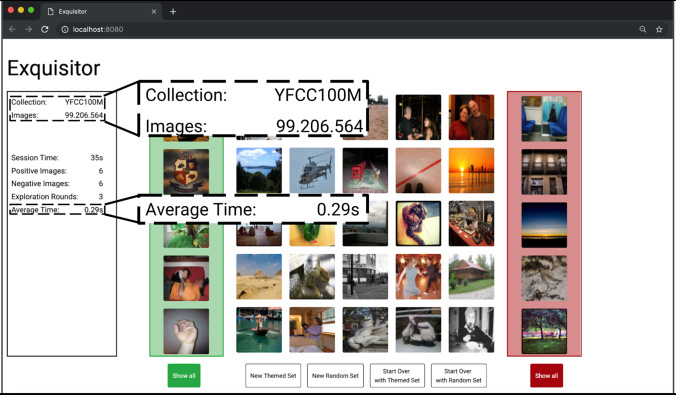Reload the page with the refresh icon
The height and width of the screenshot is (395, 676).
[x=44, y=29]
